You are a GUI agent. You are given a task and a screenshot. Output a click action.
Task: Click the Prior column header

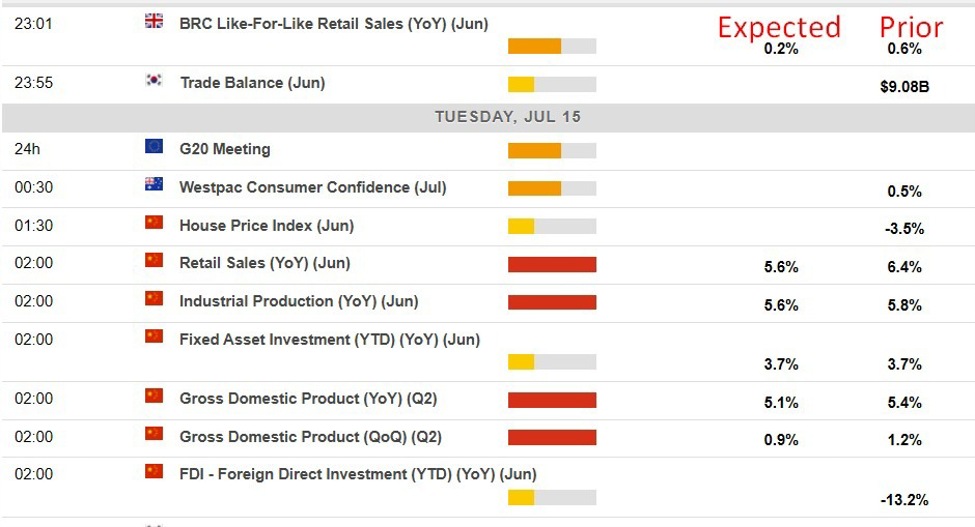pos(911,27)
